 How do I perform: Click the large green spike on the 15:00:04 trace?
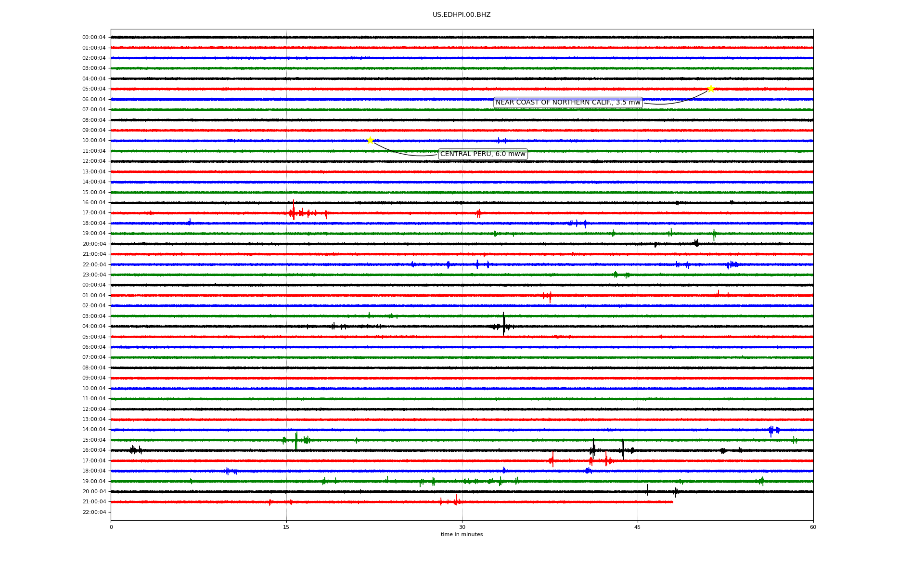tap(296, 441)
